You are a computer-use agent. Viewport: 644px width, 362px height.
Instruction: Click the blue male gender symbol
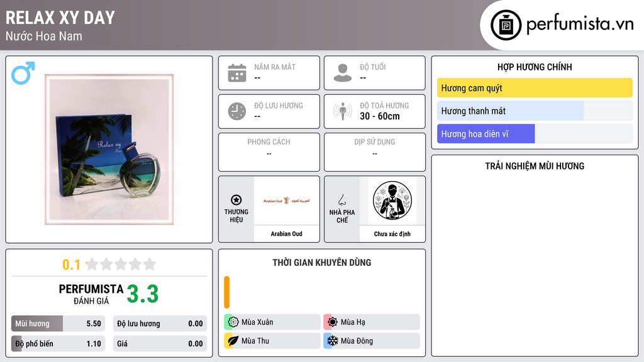point(23,73)
